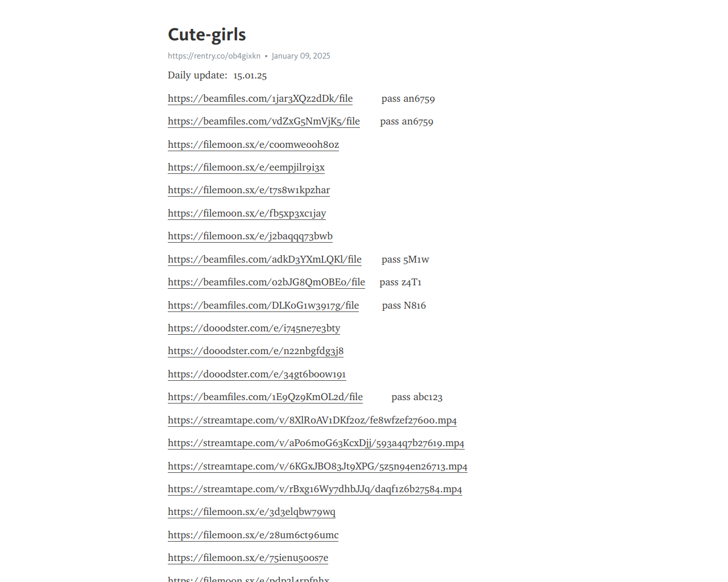Open the beamfiles 1E9Qz9KmOL2d file link
The image size is (728, 582).
coord(265,397)
